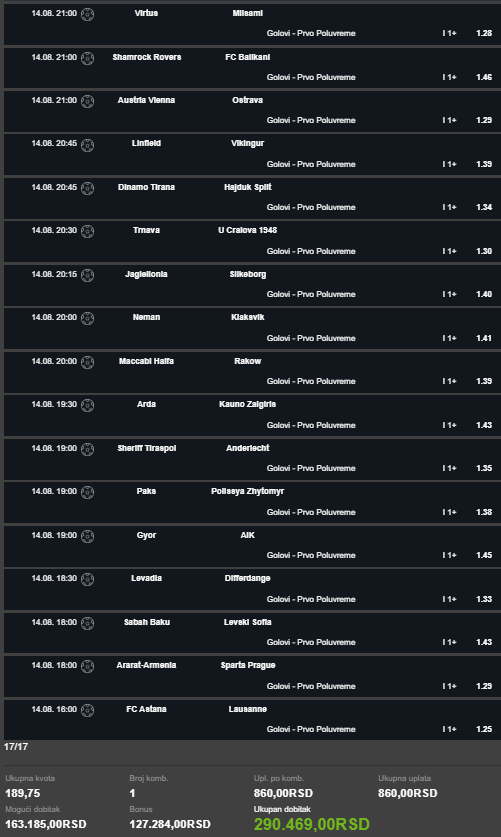The height and width of the screenshot is (837, 501).
Task: Click the soccer ball icon for Shamrock Rovers
Action: [88, 58]
